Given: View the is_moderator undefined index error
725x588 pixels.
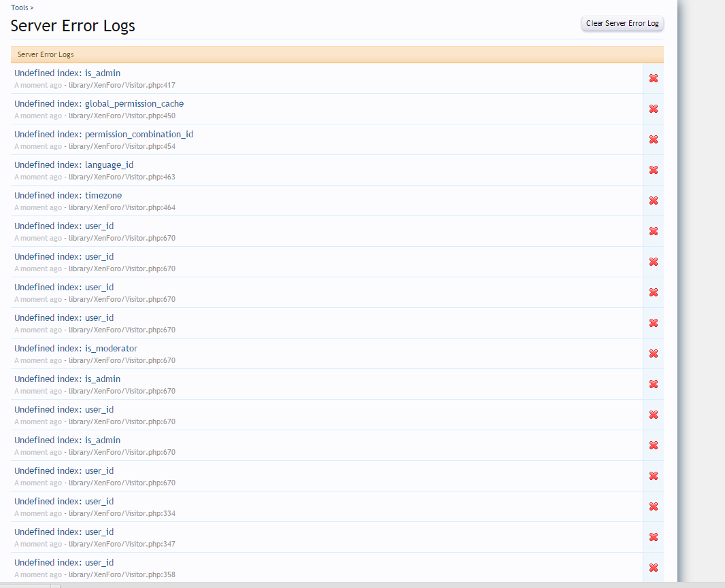Looking at the screenshot, I should click(75, 349).
